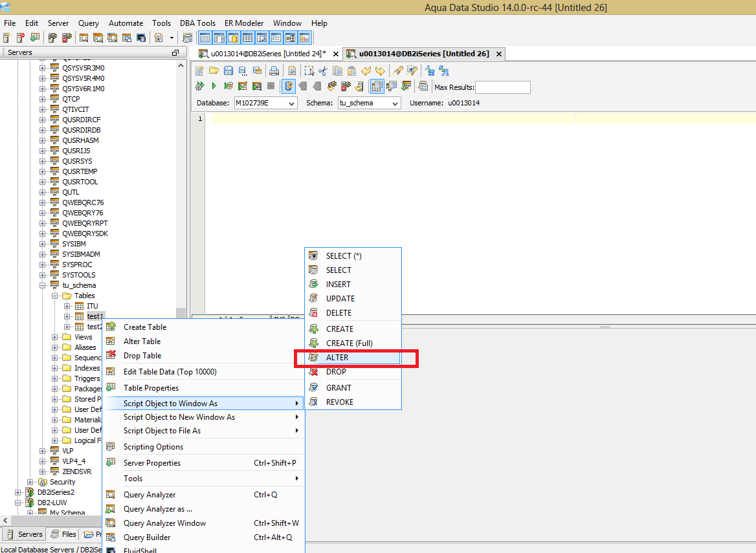Expand the ITU table node
756x553 pixels.
(x=67, y=306)
